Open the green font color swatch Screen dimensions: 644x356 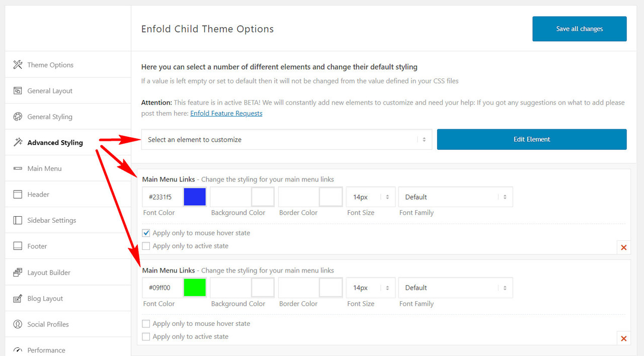click(x=195, y=288)
